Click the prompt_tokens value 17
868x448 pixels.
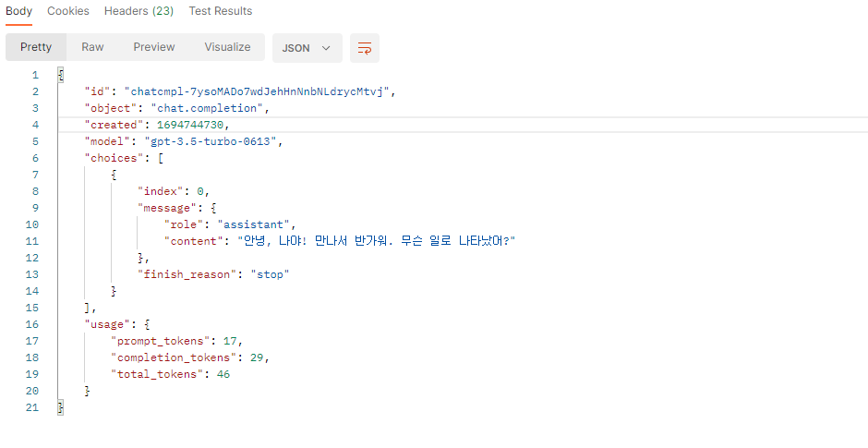pos(230,341)
